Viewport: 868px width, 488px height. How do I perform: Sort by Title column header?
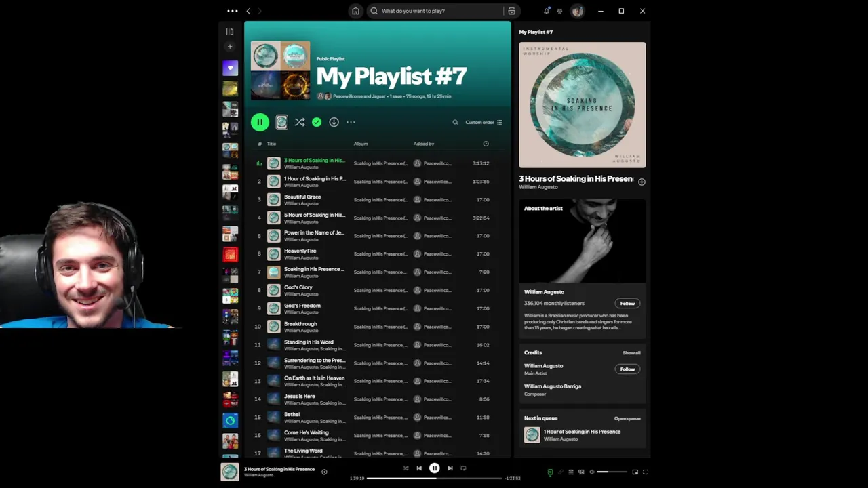coord(271,144)
